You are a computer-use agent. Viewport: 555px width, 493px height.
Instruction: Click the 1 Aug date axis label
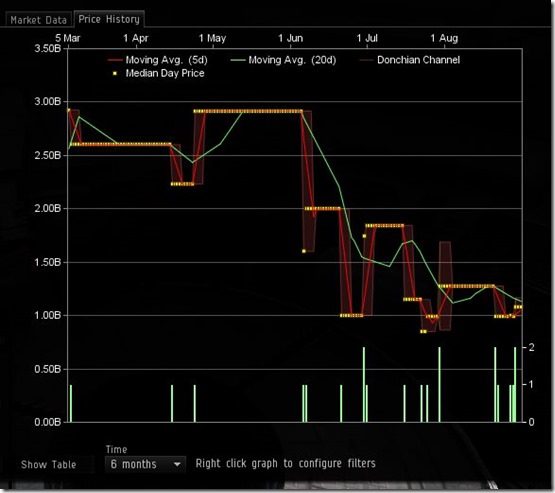click(x=444, y=38)
